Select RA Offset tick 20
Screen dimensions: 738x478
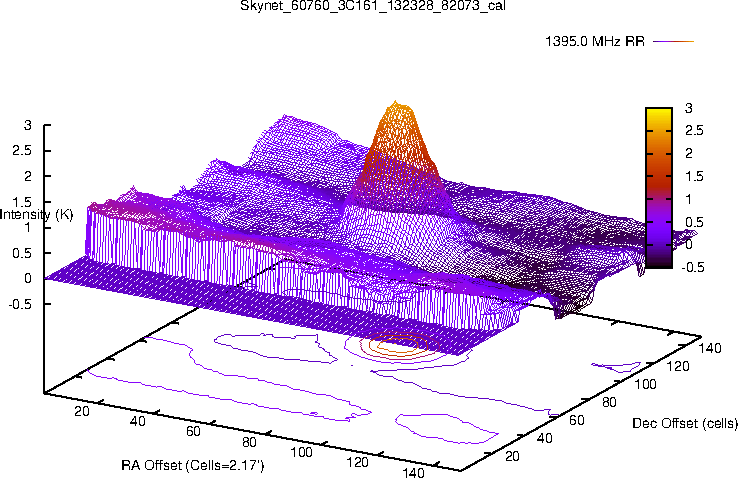(82, 411)
